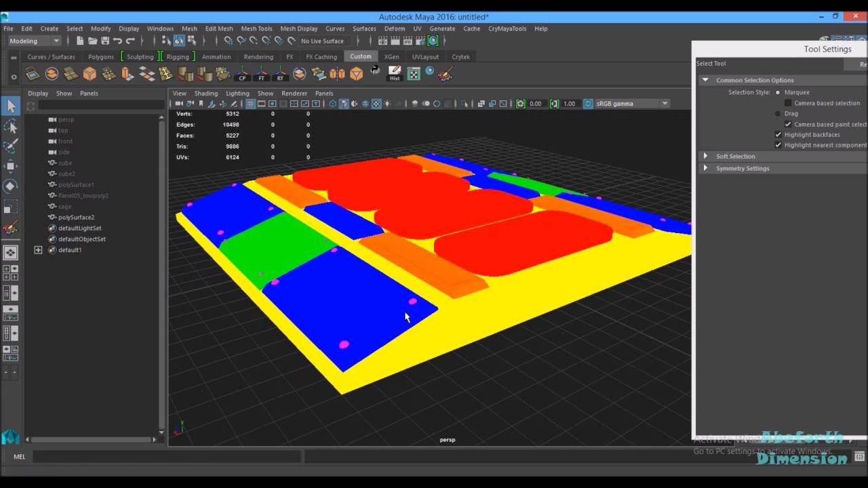The image size is (868, 488).
Task: Click the MEL command line label
Action: coord(20,457)
